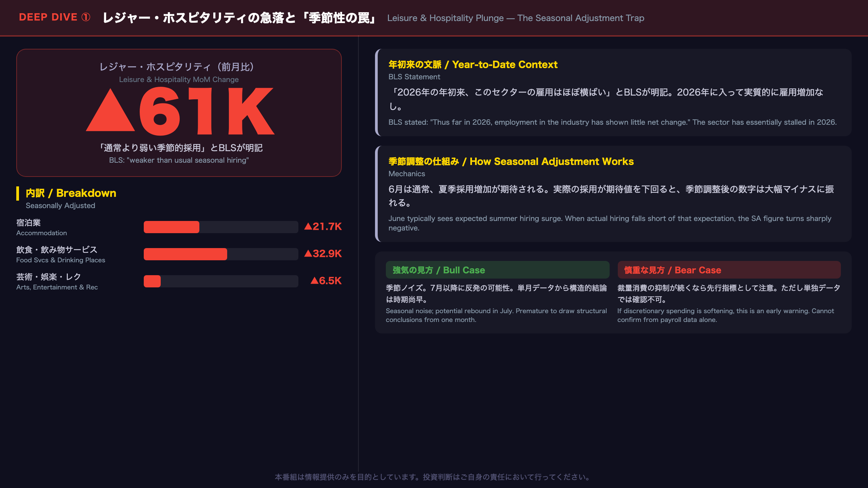The image size is (868, 488).
Task: Click the Arts, Entertainment & Rec bar
Action: 221,281
